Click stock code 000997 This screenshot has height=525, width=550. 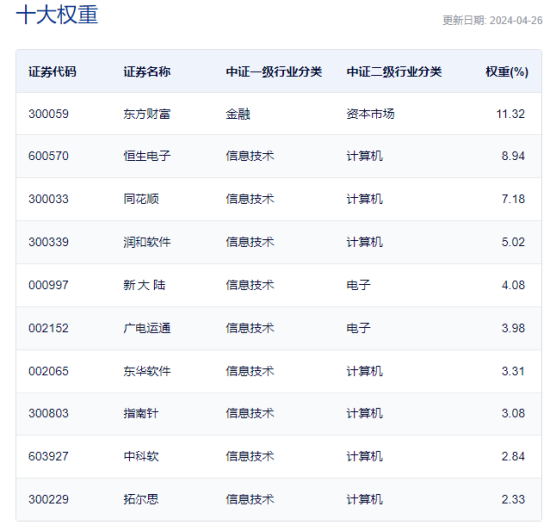click(48, 285)
